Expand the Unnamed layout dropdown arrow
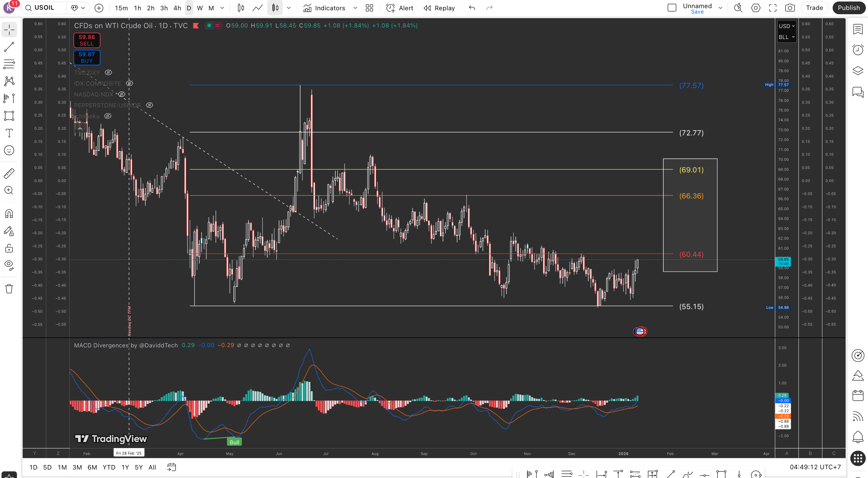The height and width of the screenshot is (478, 868). [x=720, y=8]
